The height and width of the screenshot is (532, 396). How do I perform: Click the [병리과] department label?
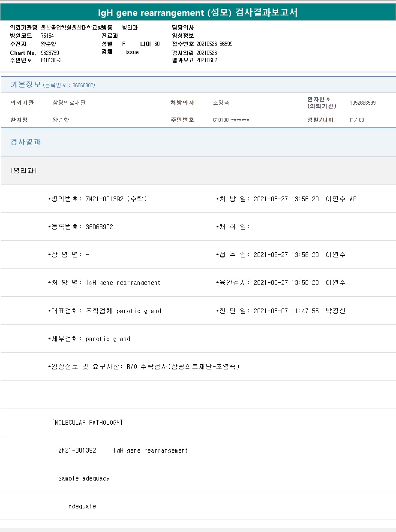(24, 171)
